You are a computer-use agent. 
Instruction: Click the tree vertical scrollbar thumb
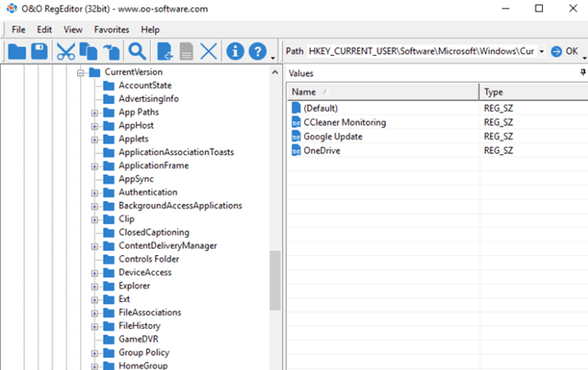pyautogui.click(x=275, y=280)
